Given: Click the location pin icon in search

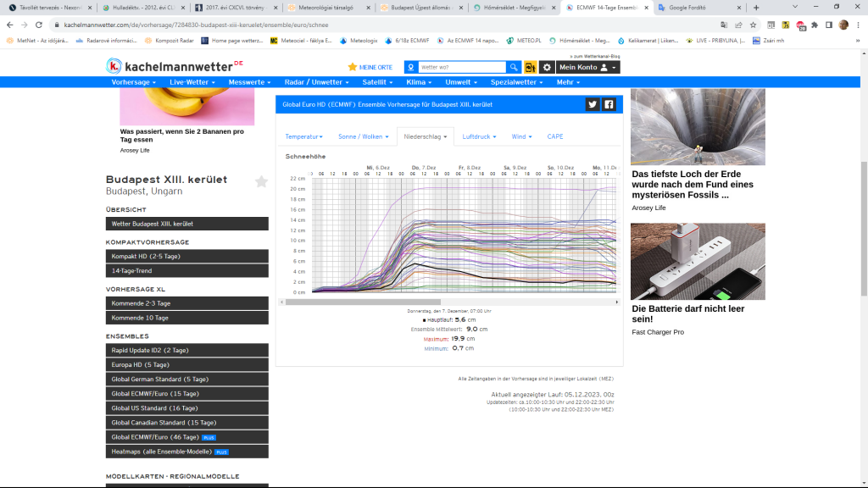Looking at the screenshot, I should [x=411, y=67].
